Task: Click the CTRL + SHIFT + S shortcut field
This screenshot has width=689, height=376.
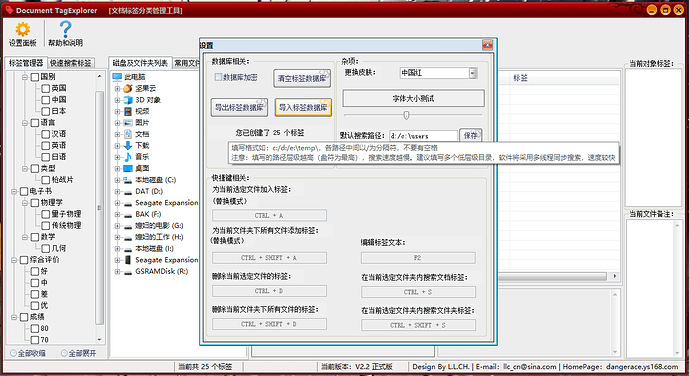Action: (418, 325)
